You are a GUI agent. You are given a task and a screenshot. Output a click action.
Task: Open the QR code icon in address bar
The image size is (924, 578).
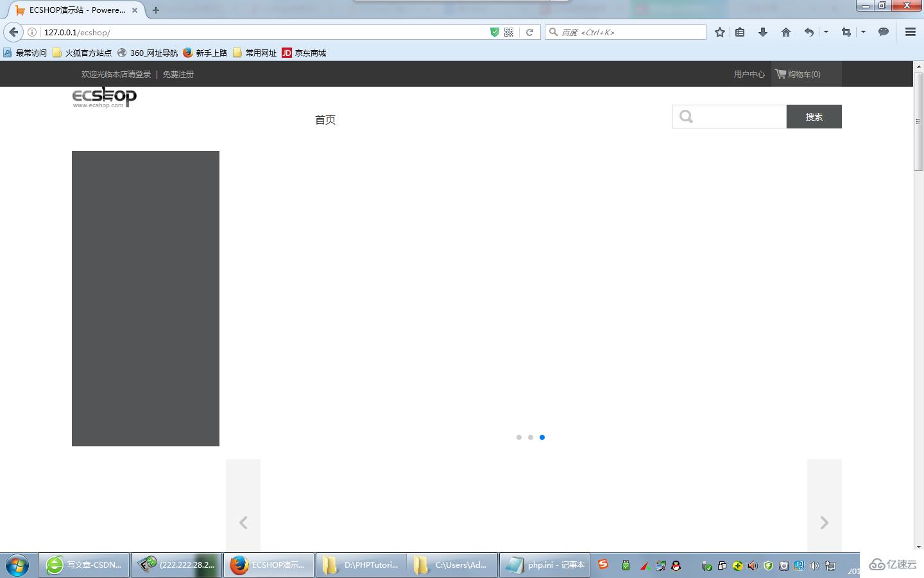[509, 32]
